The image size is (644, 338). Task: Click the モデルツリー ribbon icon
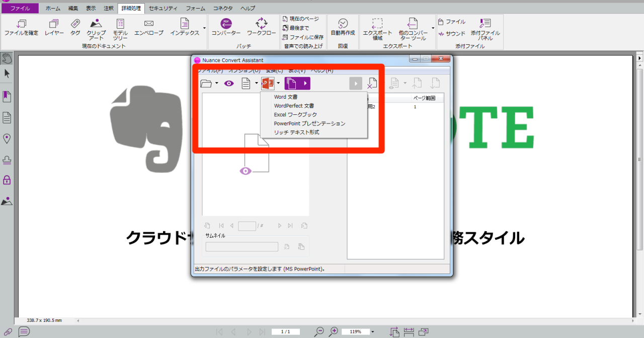tap(120, 30)
